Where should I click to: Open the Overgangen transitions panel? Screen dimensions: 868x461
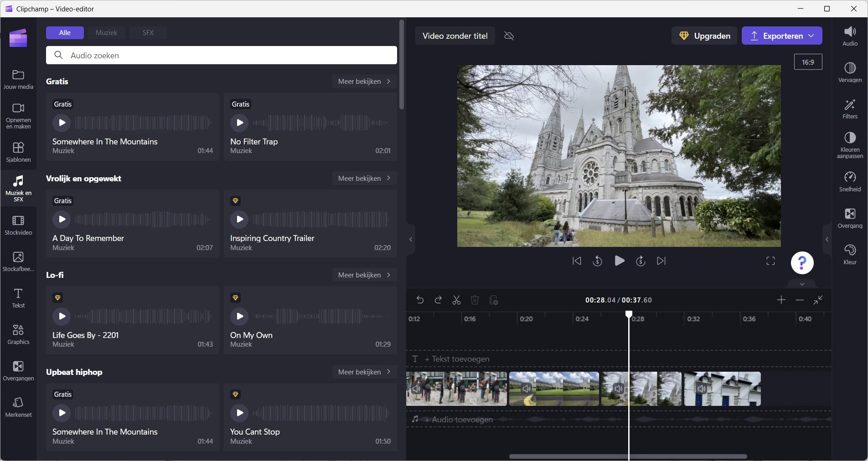(18, 371)
